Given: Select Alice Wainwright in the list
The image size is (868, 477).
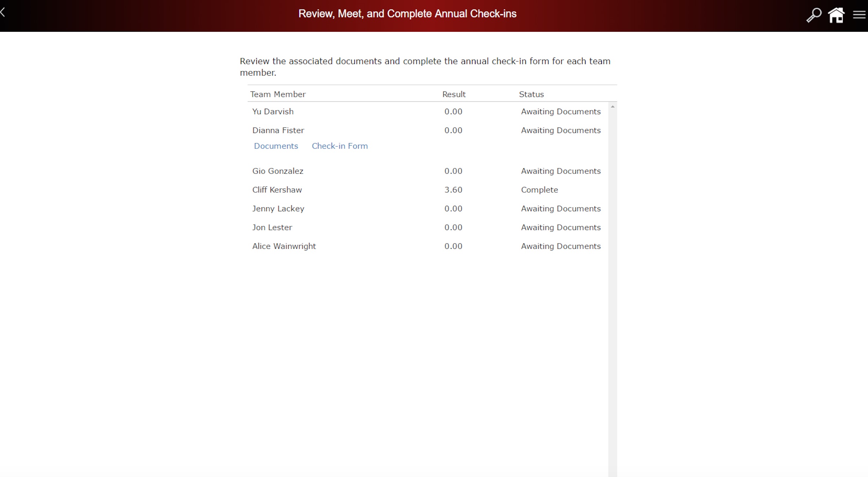Looking at the screenshot, I should pyautogui.click(x=284, y=246).
